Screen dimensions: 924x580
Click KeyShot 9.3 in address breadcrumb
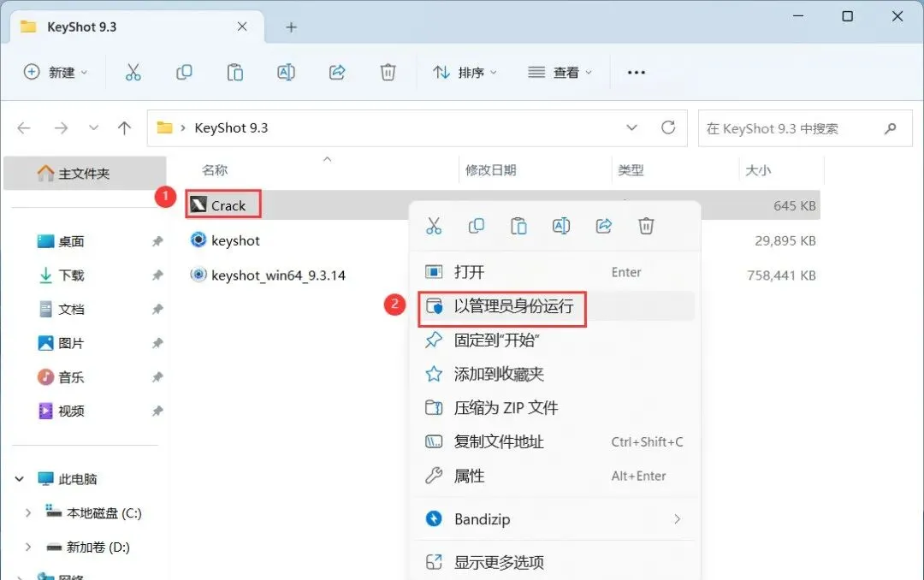point(231,128)
